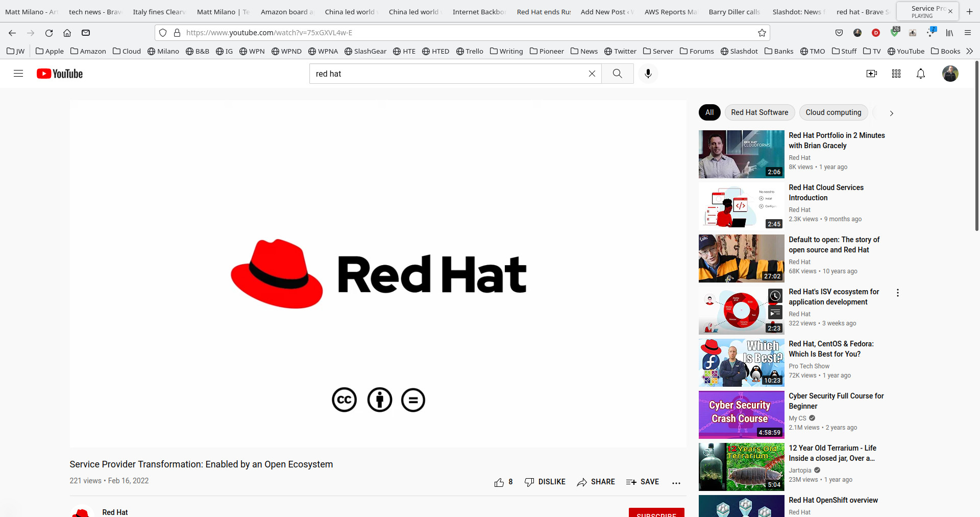Open Cyber Security Crash Course thumbnail

click(741, 415)
